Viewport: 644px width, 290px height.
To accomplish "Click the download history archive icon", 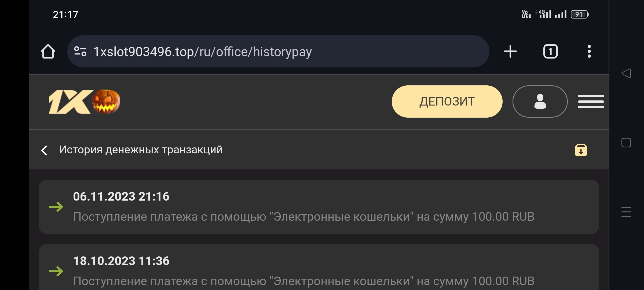I will coord(581,150).
